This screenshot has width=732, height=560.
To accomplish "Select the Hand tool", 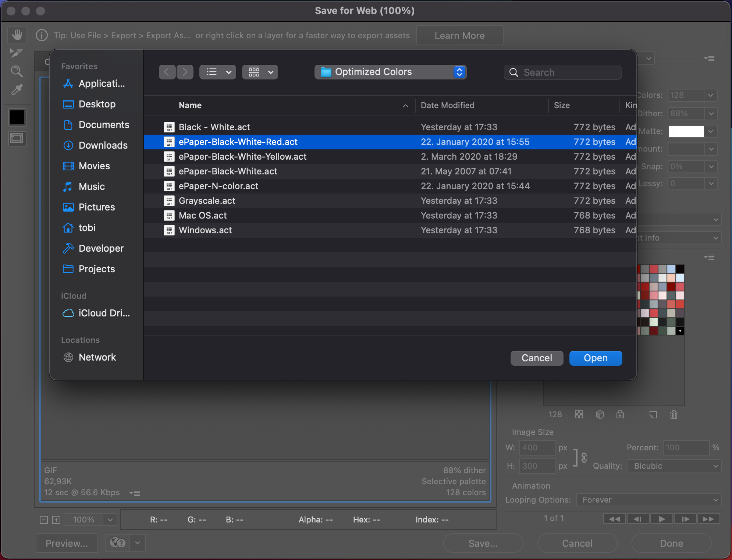I will [x=17, y=35].
